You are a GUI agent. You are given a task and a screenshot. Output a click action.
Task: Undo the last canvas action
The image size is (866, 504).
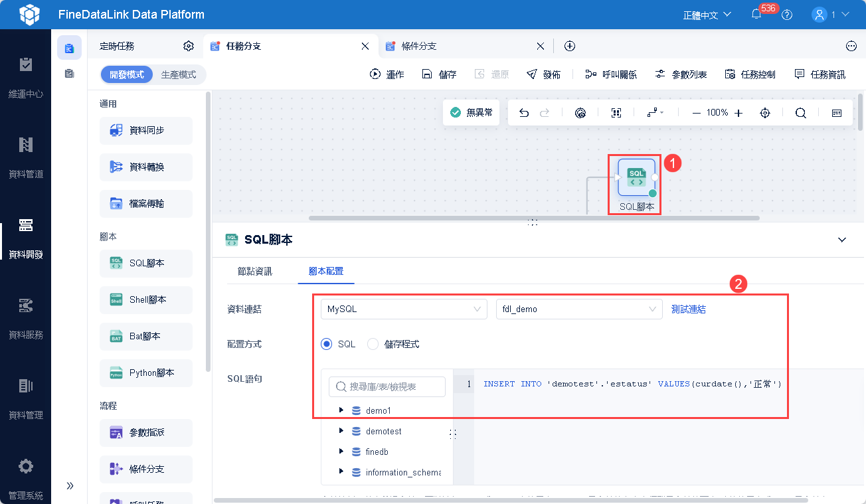point(524,113)
